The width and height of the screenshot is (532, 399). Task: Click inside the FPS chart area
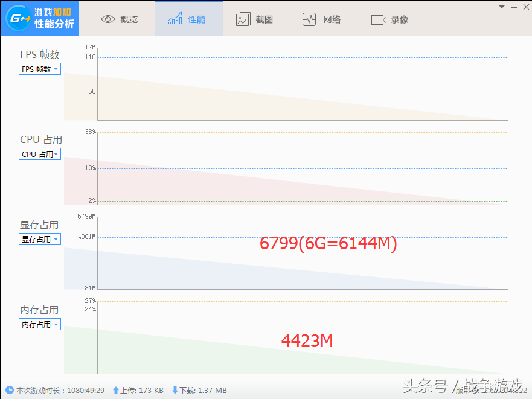tap(302, 85)
